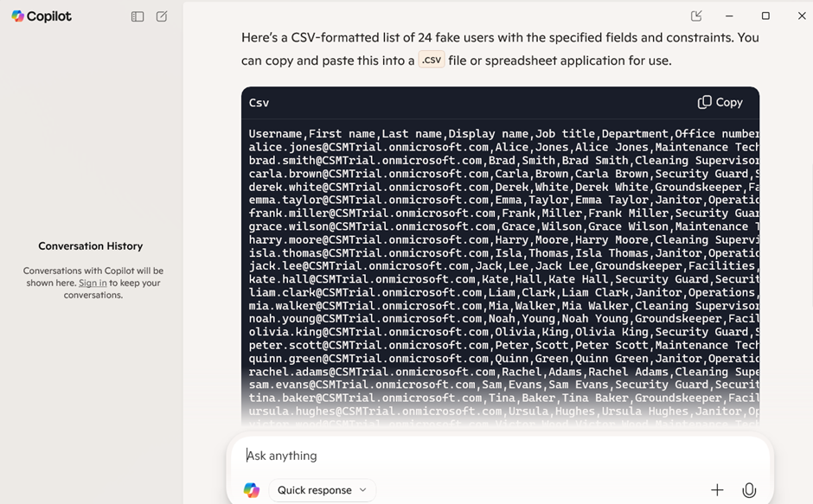Click the Copilot icon beside Quick response
This screenshot has width=813, height=504.
[252, 490]
